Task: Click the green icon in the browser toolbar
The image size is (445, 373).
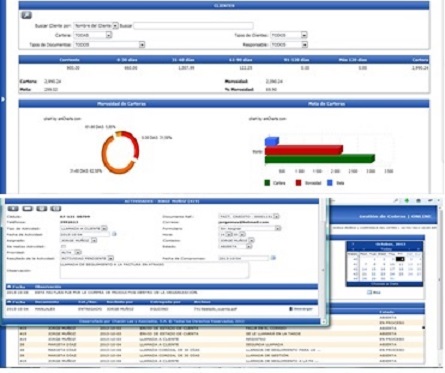Action: pos(407,201)
